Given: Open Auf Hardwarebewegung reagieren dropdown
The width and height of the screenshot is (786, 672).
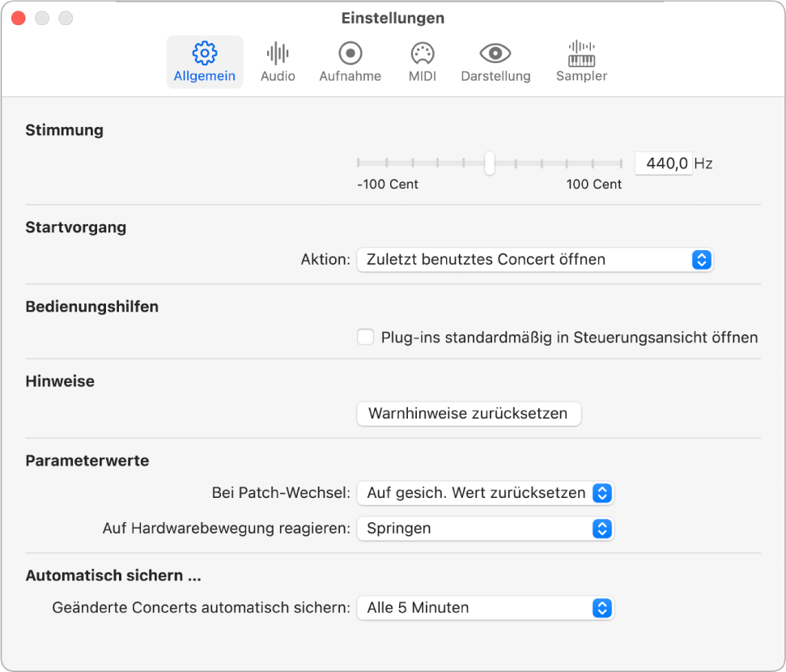Looking at the screenshot, I should (x=485, y=529).
